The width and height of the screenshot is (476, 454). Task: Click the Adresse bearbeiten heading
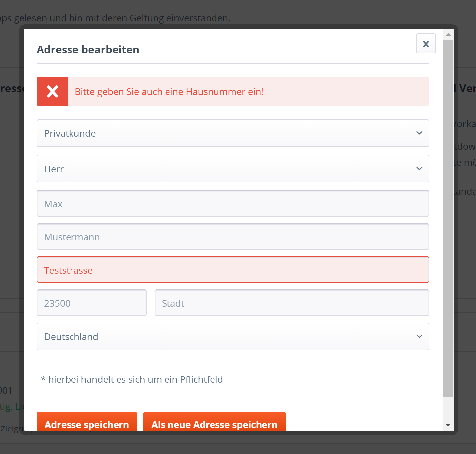point(88,50)
